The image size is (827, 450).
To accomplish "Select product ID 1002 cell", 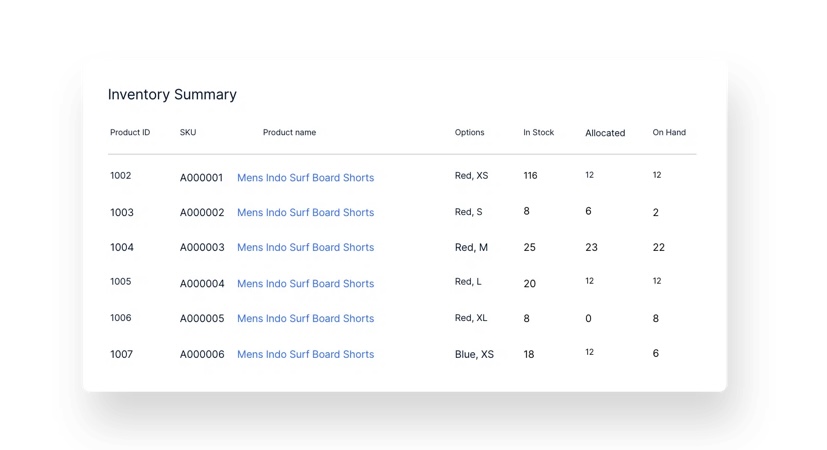I will pyautogui.click(x=120, y=176).
